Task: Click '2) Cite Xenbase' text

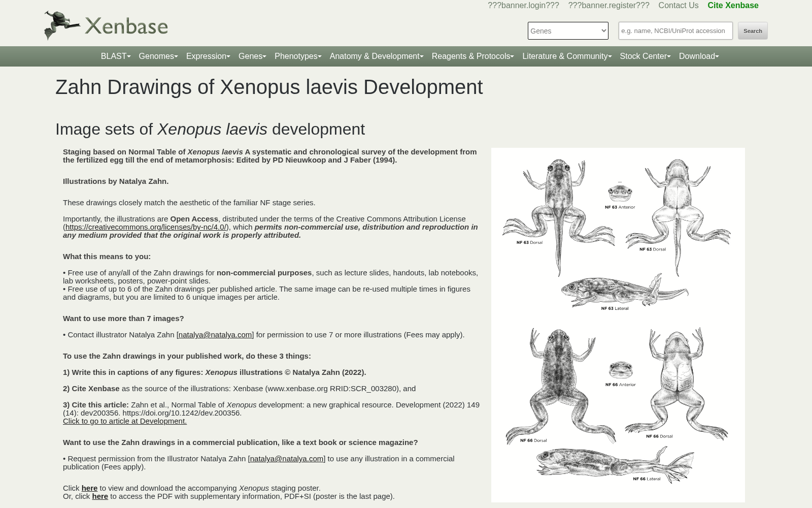Action: (x=91, y=388)
